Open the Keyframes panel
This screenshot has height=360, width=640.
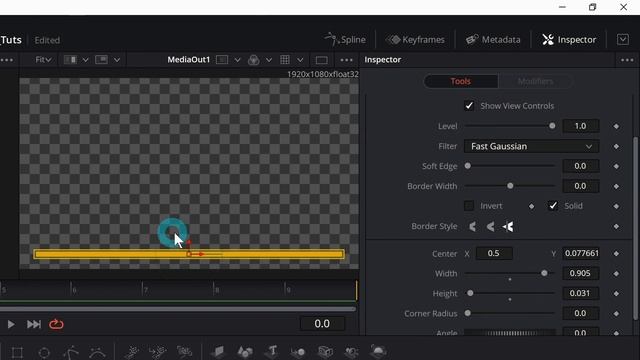click(416, 40)
